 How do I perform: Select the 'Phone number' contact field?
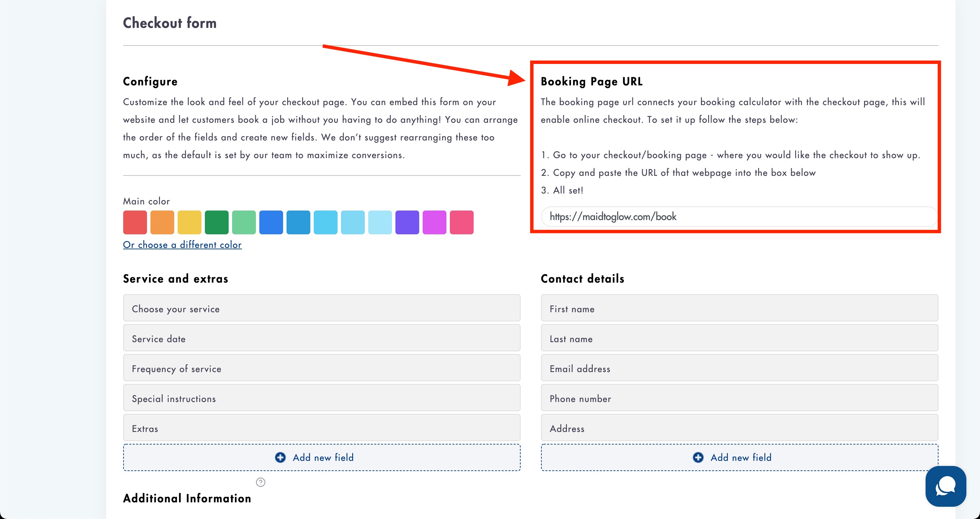(x=739, y=398)
